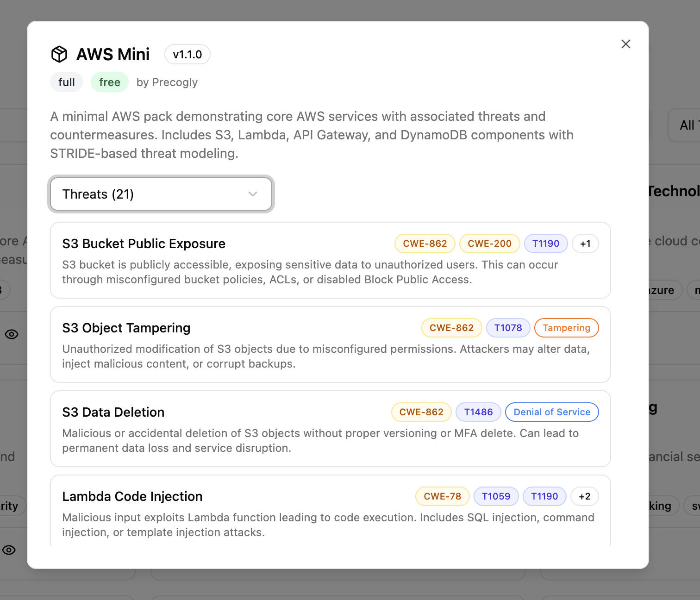
Task: Click the CWE-200 tag
Action: click(x=489, y=244)
